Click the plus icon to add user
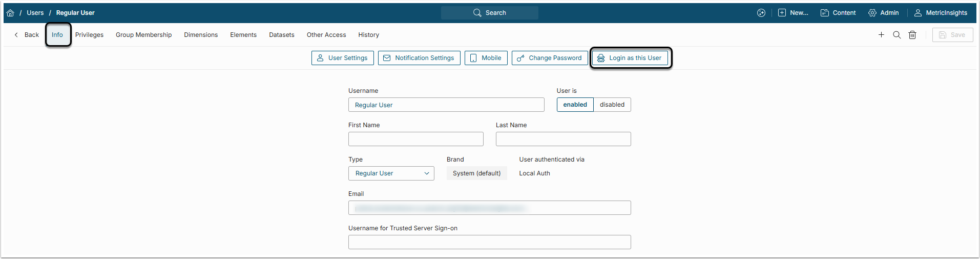Viewport: 980px width, 259px height. pyautogui.click(x=881, y=35)
